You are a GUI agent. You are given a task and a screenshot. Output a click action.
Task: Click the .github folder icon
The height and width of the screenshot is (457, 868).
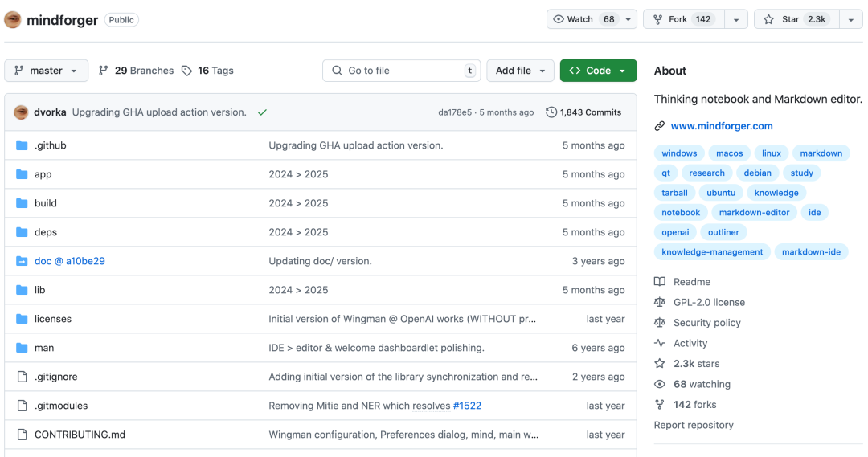(x=22, y=145)
